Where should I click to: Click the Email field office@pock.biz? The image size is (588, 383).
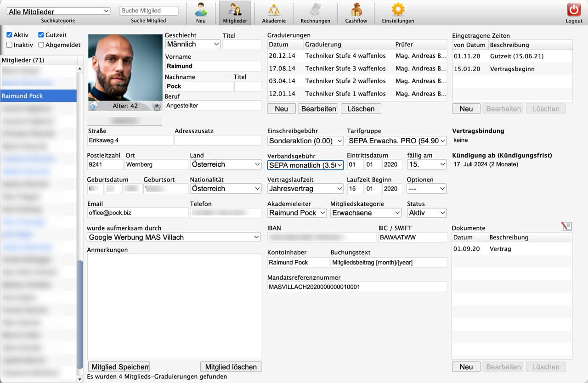138,213
